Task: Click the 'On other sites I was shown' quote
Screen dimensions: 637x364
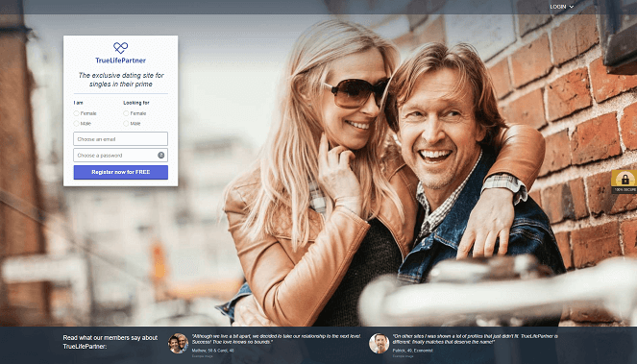Action: [475, 339]
